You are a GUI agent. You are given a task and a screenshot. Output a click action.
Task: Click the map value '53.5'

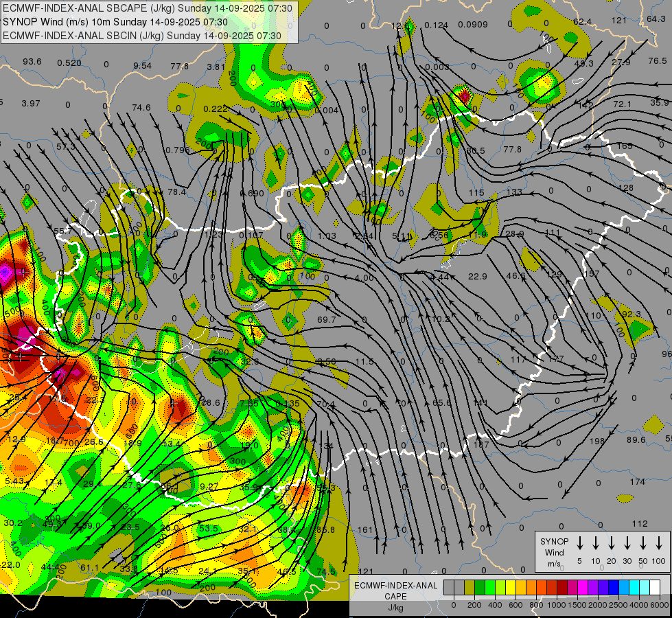(x=209, y=528)
